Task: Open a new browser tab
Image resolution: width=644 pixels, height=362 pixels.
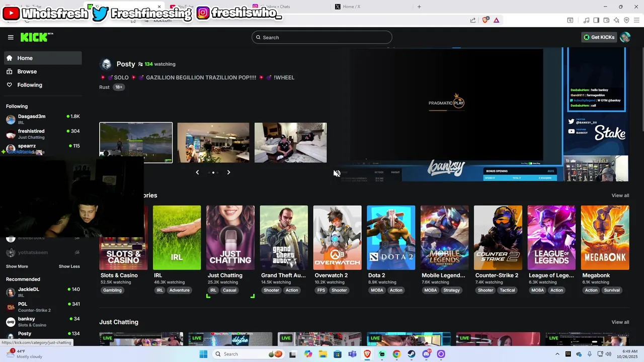Action: click(x=419, y=7)
